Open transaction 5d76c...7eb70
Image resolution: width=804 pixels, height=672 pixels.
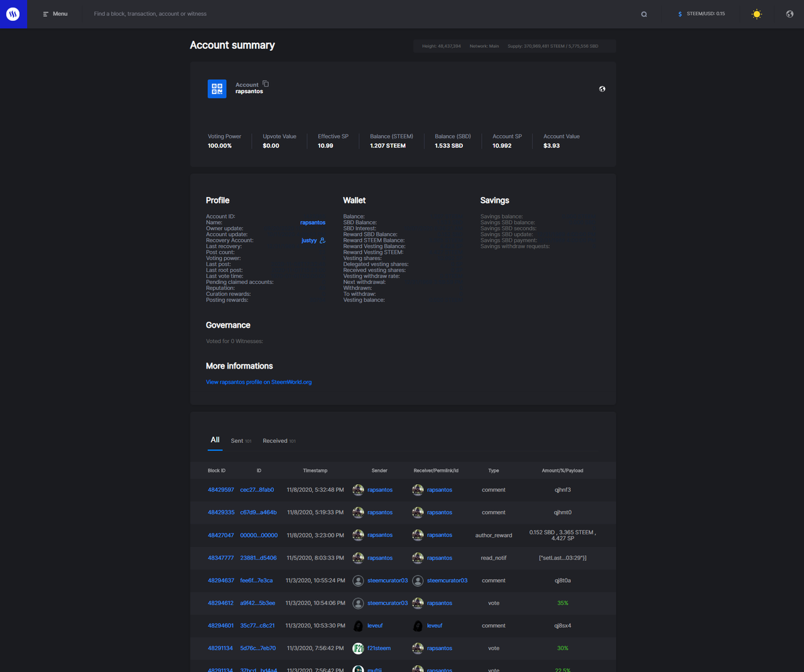(258, 648)
